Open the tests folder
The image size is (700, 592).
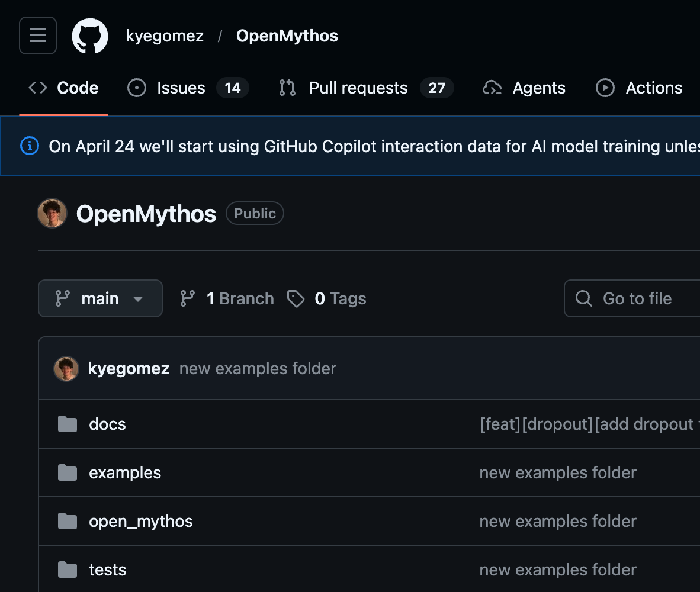click(x=108, y=570)
